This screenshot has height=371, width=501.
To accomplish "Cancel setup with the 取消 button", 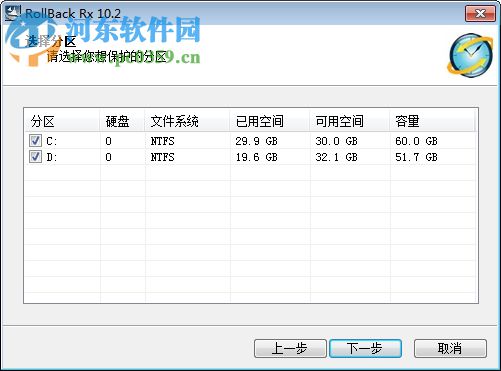I will 450,348.
